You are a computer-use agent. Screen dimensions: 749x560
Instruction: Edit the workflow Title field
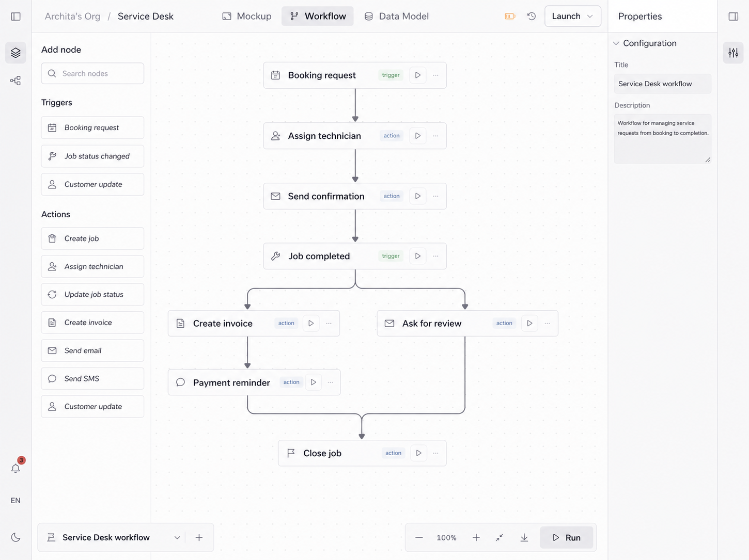[x=662, y=84]
